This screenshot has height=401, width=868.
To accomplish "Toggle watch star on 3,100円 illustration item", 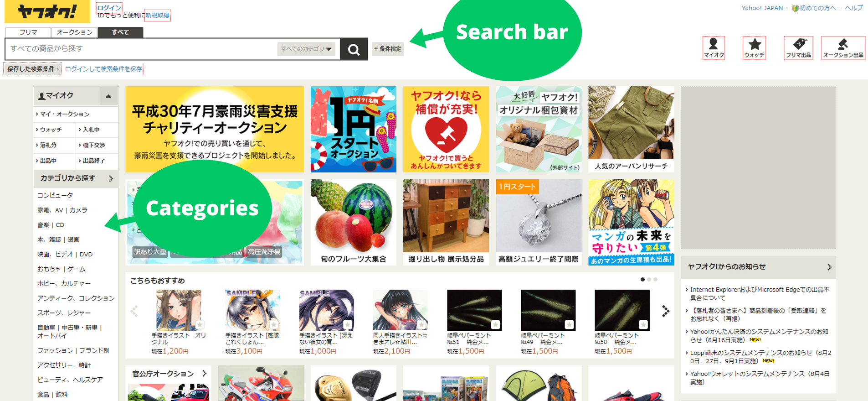I will (273, 325).
